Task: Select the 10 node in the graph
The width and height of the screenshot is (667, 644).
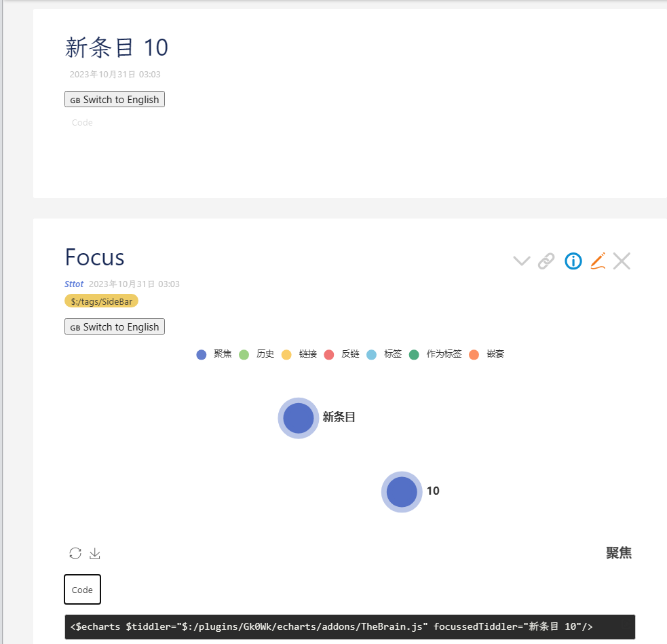Action: click(402, 491)
